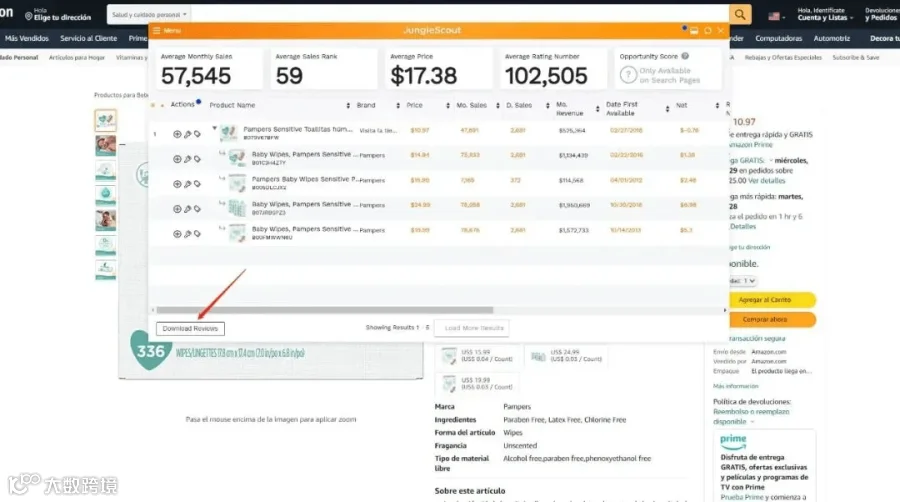Click the plus icon for first Pampers row

coord(177,134)
